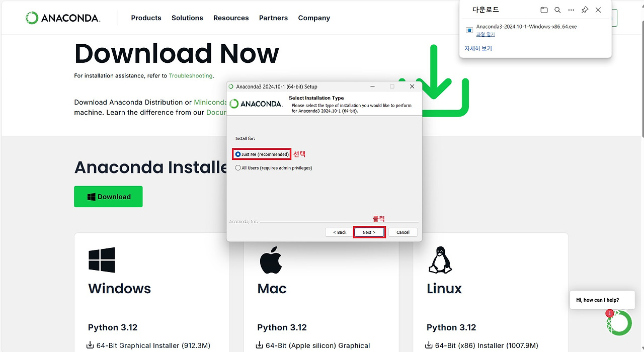
Task: Select Just Me (recommended) radio button
Action: pos(238,154)
